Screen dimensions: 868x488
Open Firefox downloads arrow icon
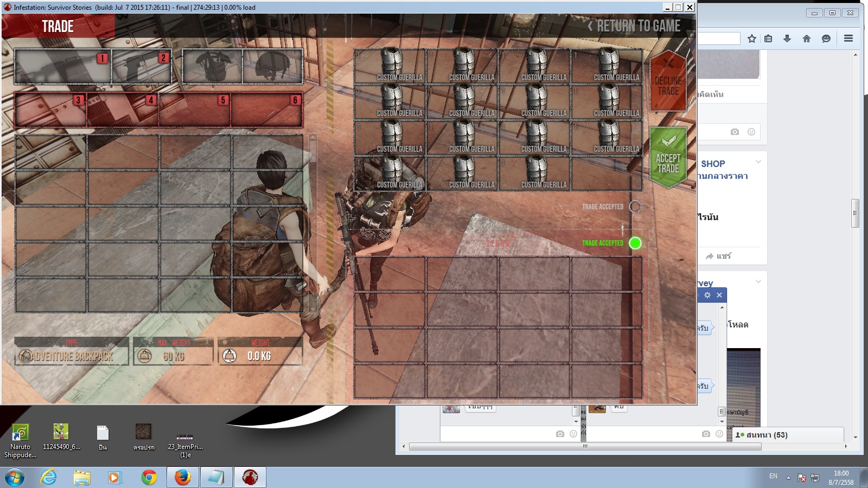pyautogui.click(x=787, y=38)
